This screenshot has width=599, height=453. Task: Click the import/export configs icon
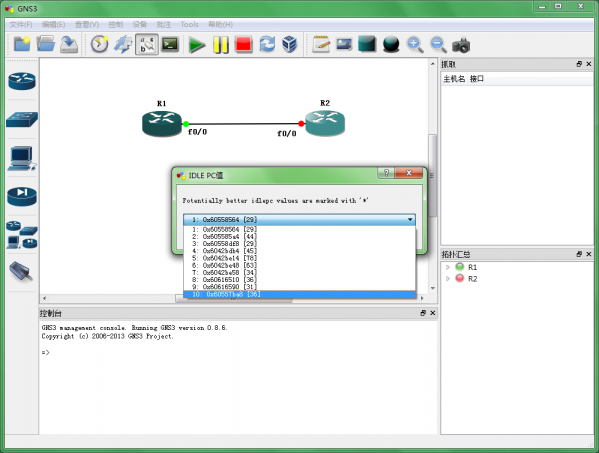123,44
